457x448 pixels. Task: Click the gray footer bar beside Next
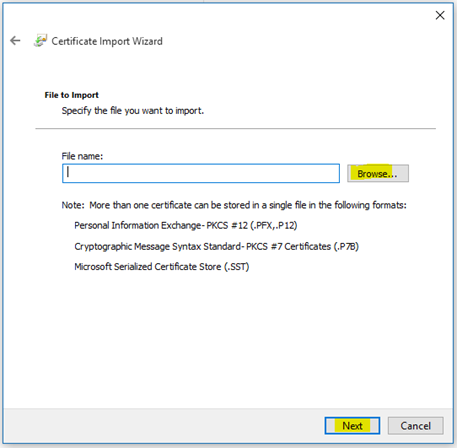(x=163, y=426)
